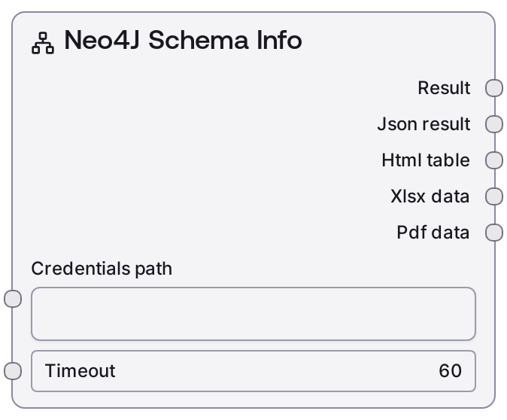This screenshot has height=420, width=507.
Task: Click the Timeout number field
Action: pyautogui.click(x=253, y=370)
